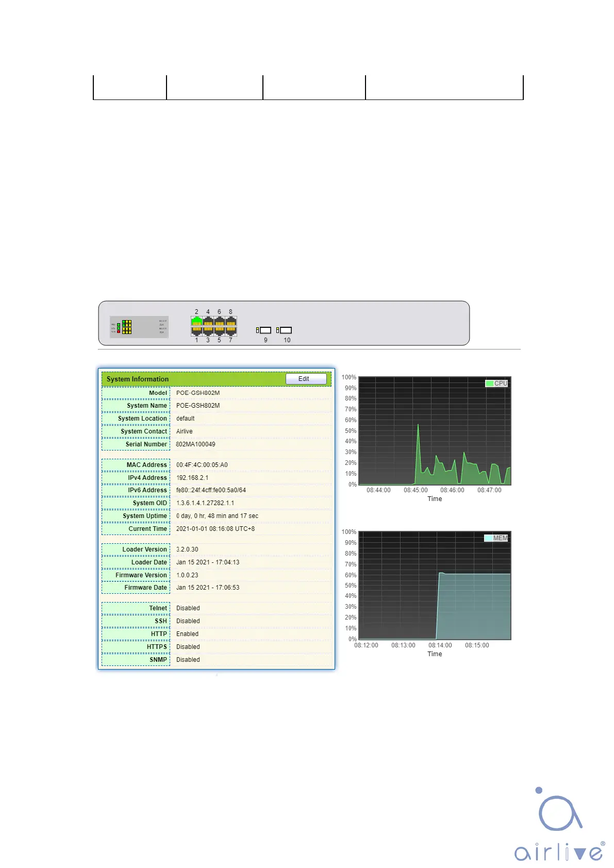Click the Firmware Version value 1.0.0.23
Viewport: 614px width, 868px height.
point(187,575)
